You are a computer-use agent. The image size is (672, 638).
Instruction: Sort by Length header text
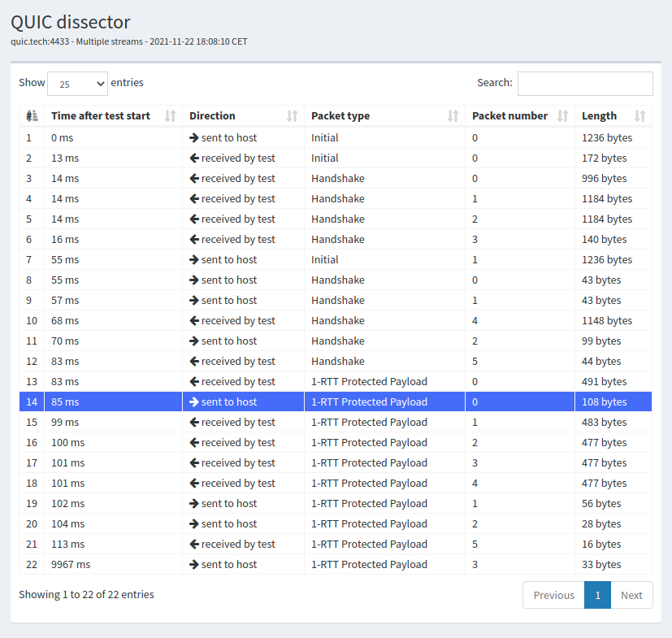pos(599,115)
